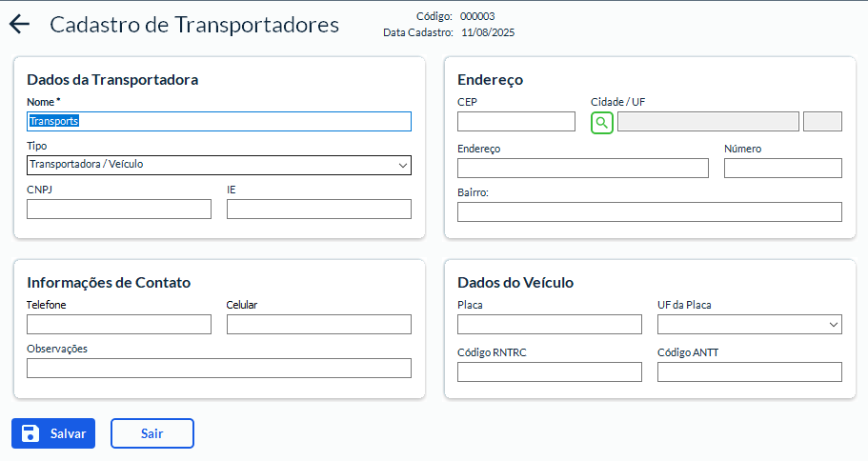Click the floppy disk save icon
868x461 pixels.
[x=30, y=433]
